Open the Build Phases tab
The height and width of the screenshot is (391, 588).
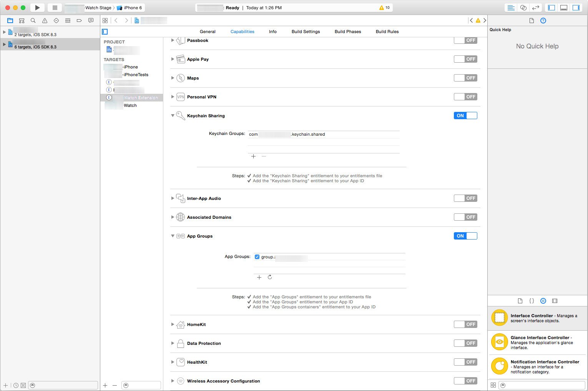pos(348,32)
